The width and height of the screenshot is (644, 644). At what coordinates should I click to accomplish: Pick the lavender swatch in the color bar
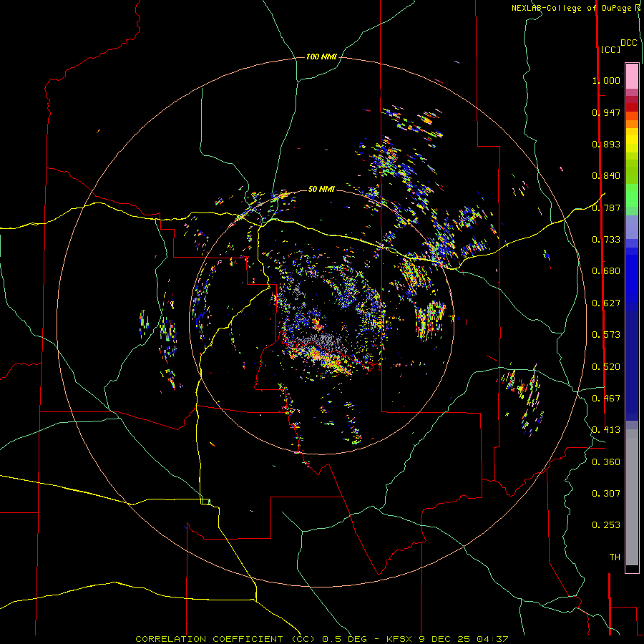632,227
